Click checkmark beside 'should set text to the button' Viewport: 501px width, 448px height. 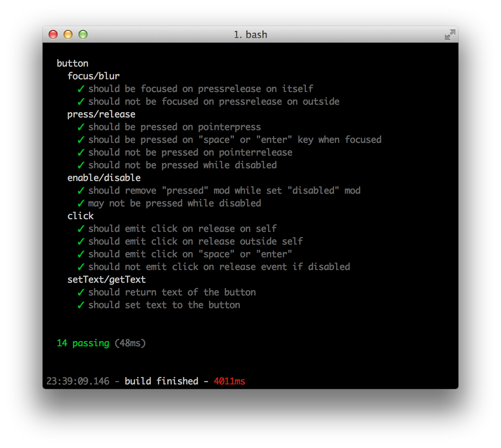(81, 305)
